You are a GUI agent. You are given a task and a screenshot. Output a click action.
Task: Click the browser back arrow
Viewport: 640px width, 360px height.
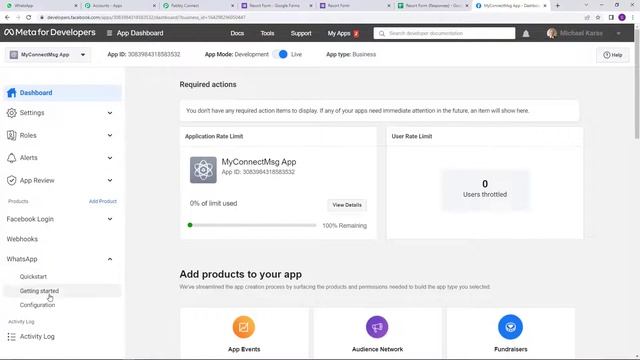(x=7, y=18)
